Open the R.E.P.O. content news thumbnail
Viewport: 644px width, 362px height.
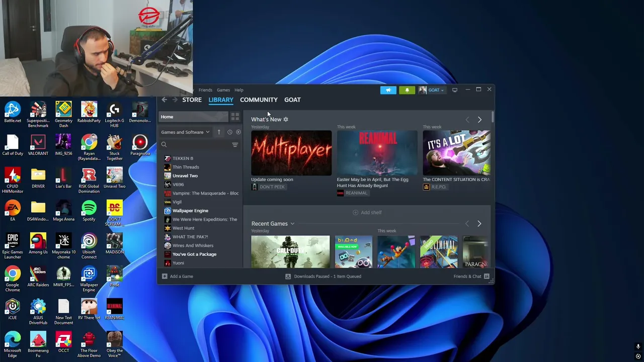pyautogui.click(x=456, y=153)
